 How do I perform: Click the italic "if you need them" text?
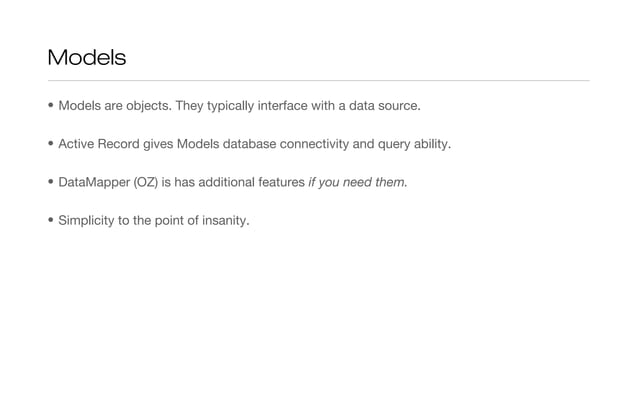[x=357, y=182]
